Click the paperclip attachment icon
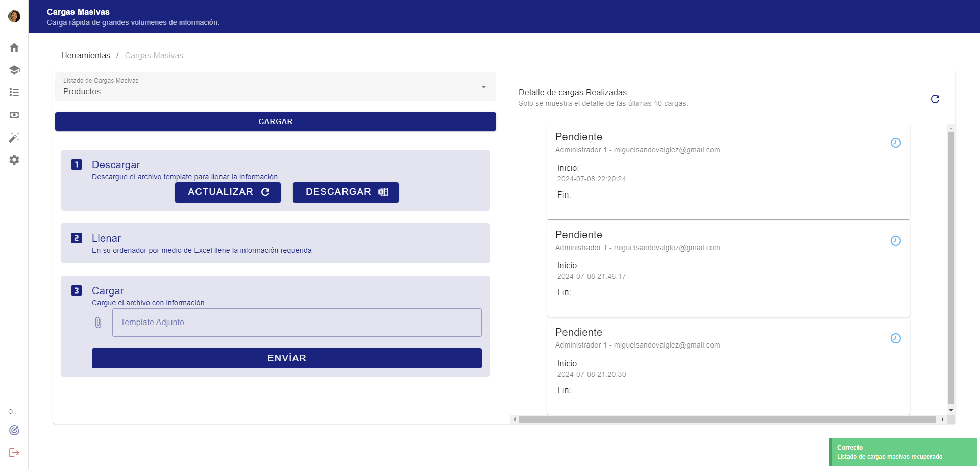Image resolution: width=980 pixels, height=469 pixels. (x=98, y=323)
